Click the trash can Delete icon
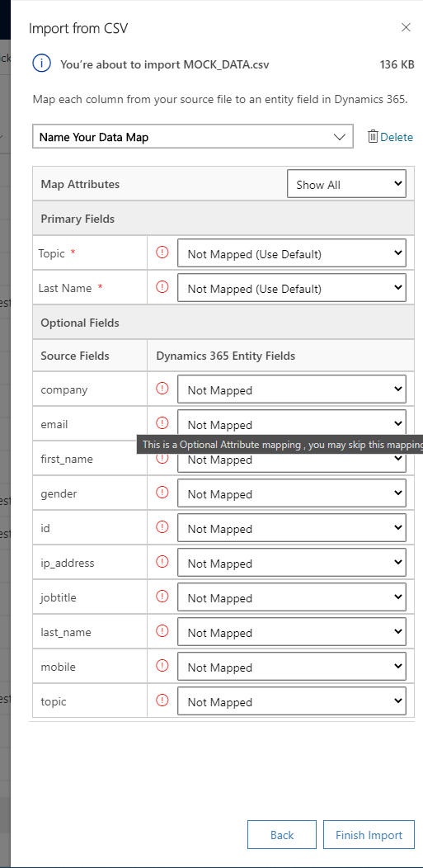 tap(374, 136)
